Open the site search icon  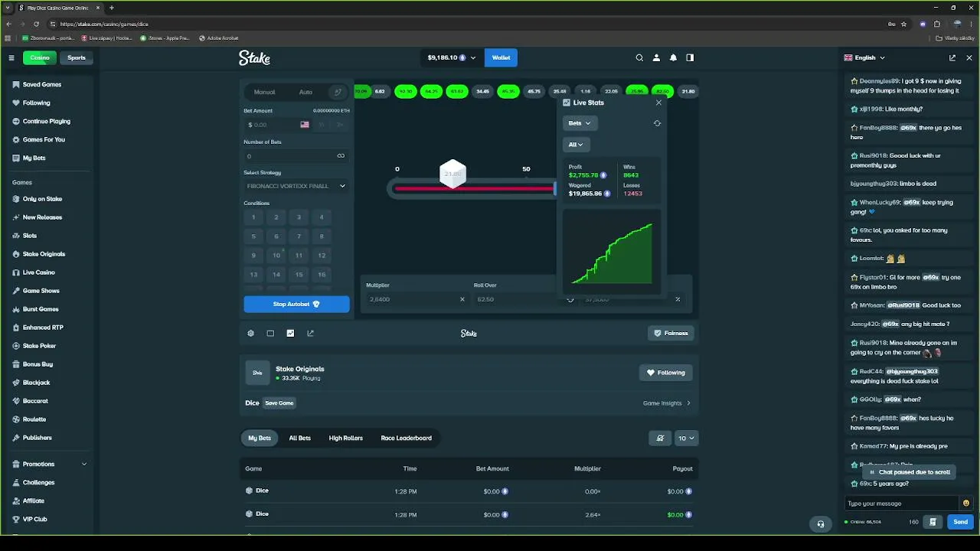pyautogui.click(x=639, y=57)
